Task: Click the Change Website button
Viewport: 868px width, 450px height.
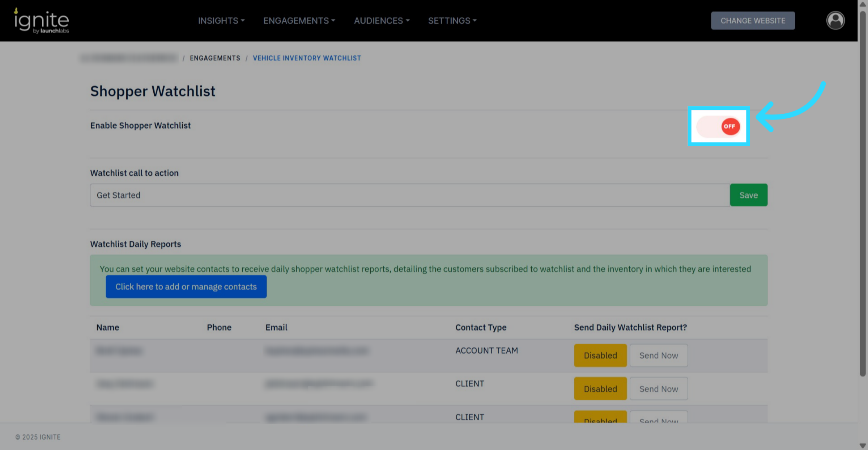Action: (753, 21)
